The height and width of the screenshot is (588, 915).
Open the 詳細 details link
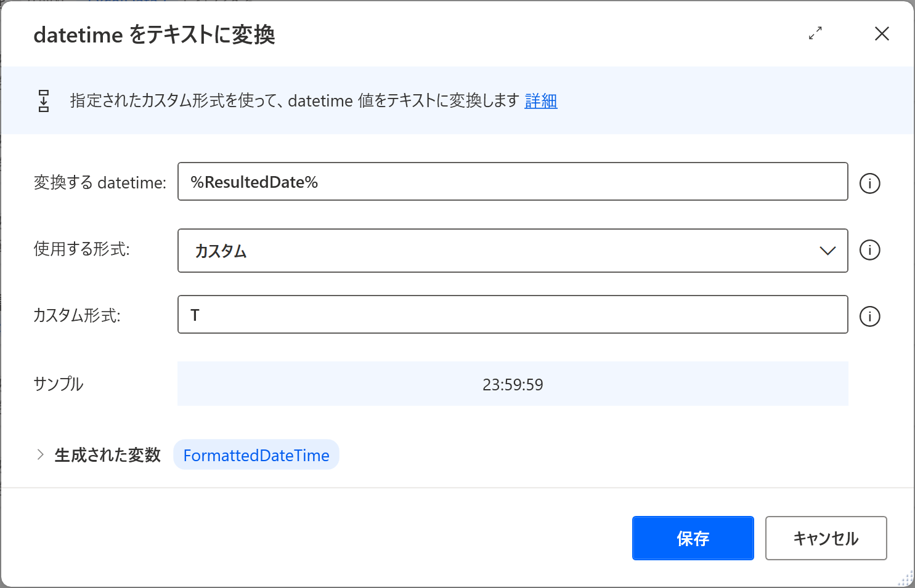pos(541,100)
